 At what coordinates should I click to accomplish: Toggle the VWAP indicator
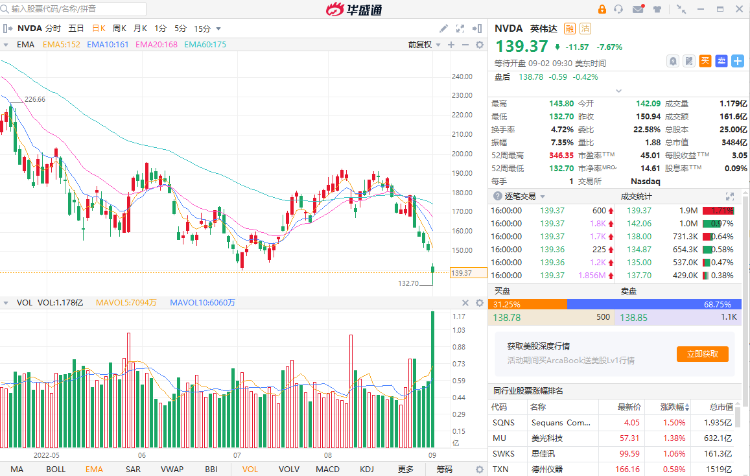tap(172, 469)
